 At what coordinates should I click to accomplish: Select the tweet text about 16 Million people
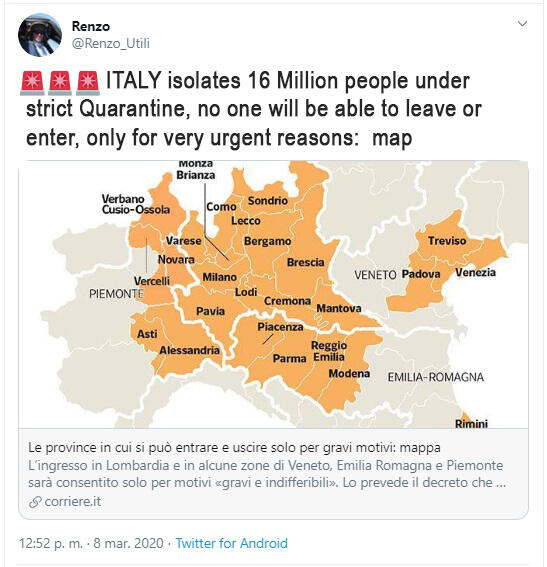[253, 109]
